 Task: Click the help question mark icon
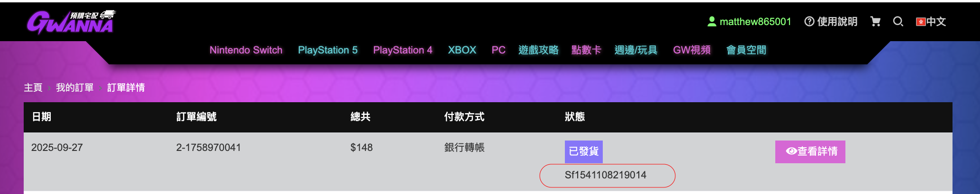point(809,22)
